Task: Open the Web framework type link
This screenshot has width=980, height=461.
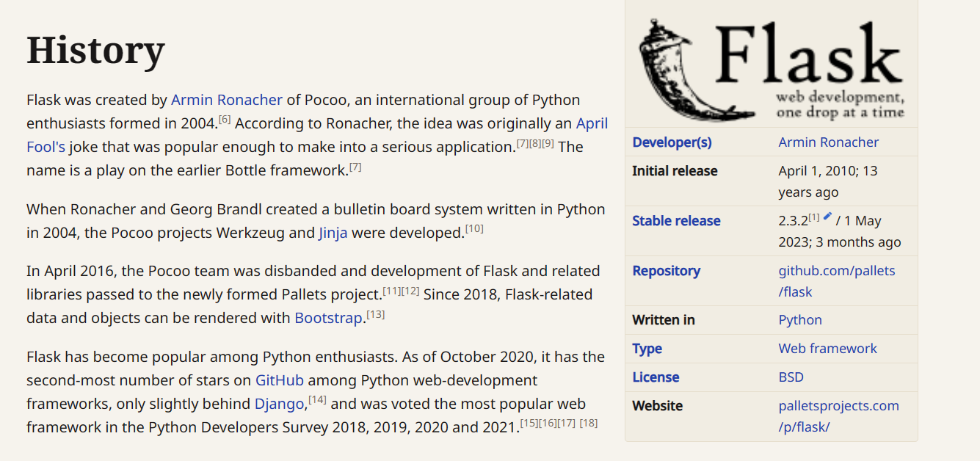Action: tap(827, 349)
